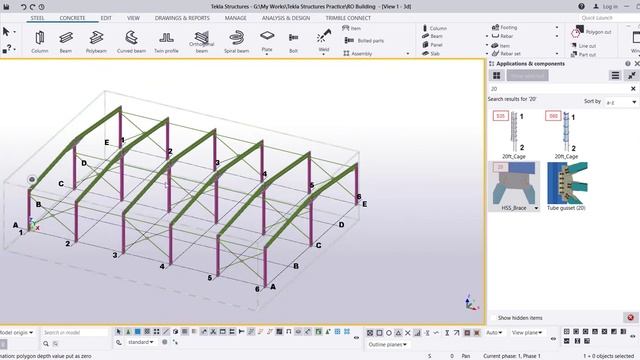Viewport: 640px width, 360px height.
Task: Select the Line cut tool
Action: click(x=584, y=46)
